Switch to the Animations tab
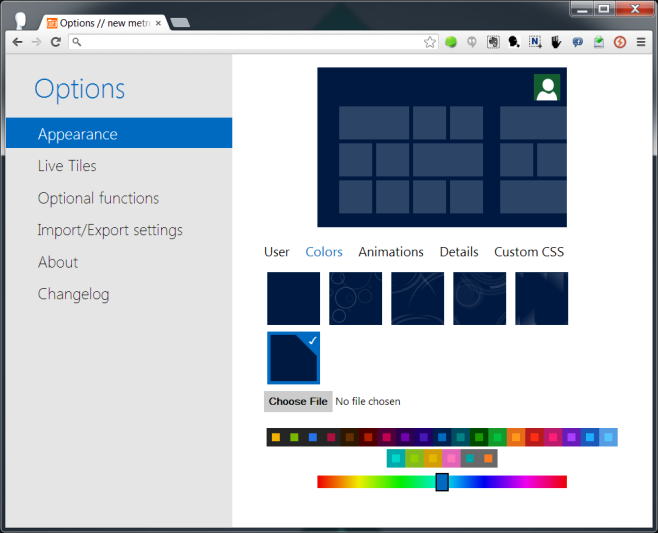Screen dimensions: 658x533 (x=391, y=252)
